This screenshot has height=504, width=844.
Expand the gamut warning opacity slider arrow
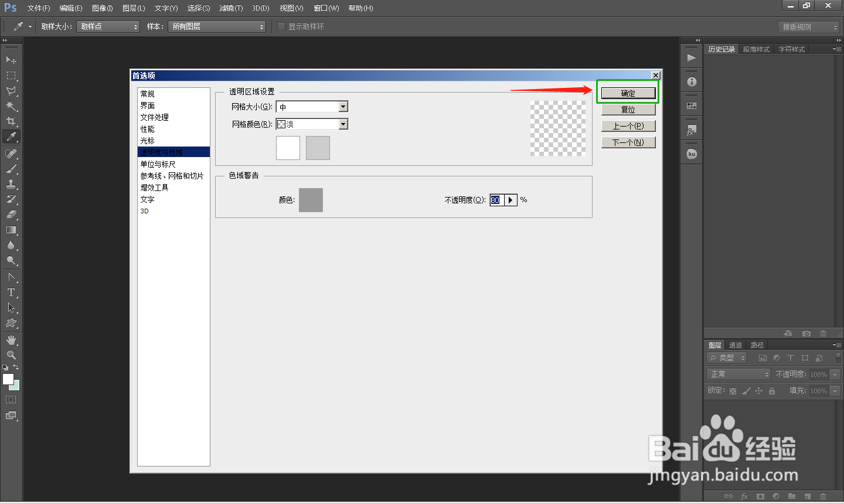click(511, 200)
